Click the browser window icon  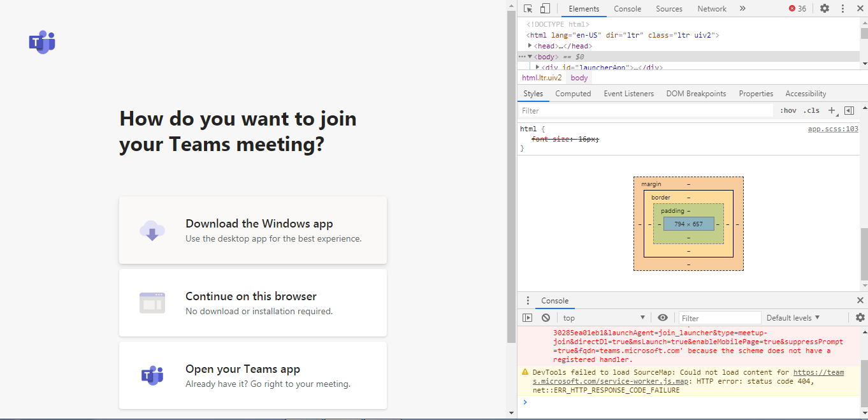152,303
